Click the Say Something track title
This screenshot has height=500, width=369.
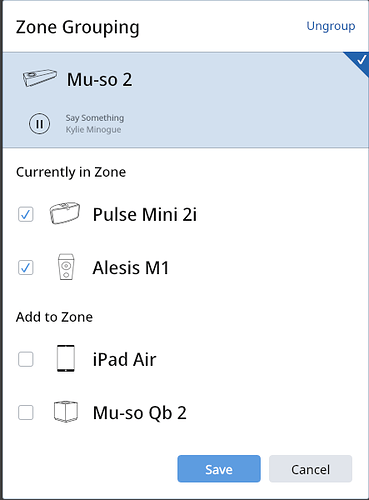click(x=95, y=118)
